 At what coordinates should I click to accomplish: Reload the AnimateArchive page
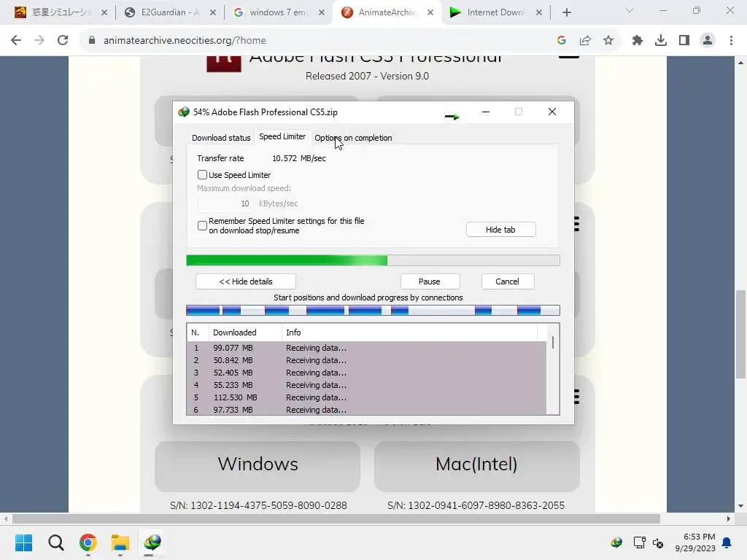point(63,41)
